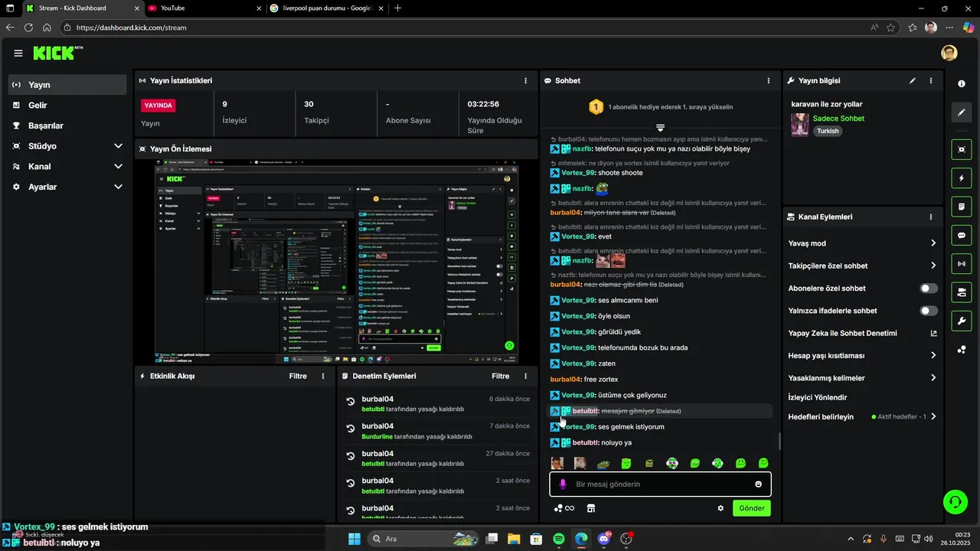Open a new browser tab
The width and height of the screenshot is (980, 551).
[x=398, y=8]
